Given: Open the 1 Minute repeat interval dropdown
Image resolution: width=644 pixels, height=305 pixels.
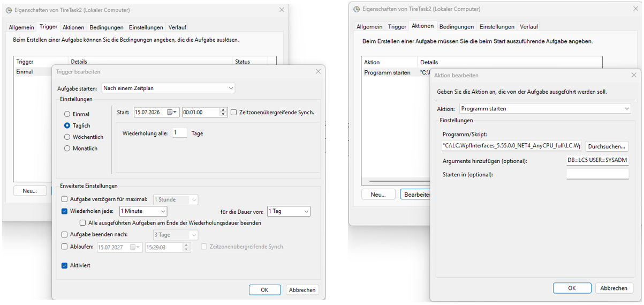Looking at the screenshot, I should tap(143, 211).
